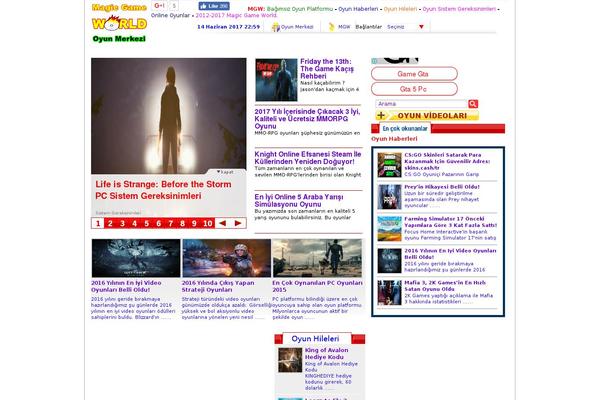
Task: Click the red search magnifier button
Action: tap(473, 104)
